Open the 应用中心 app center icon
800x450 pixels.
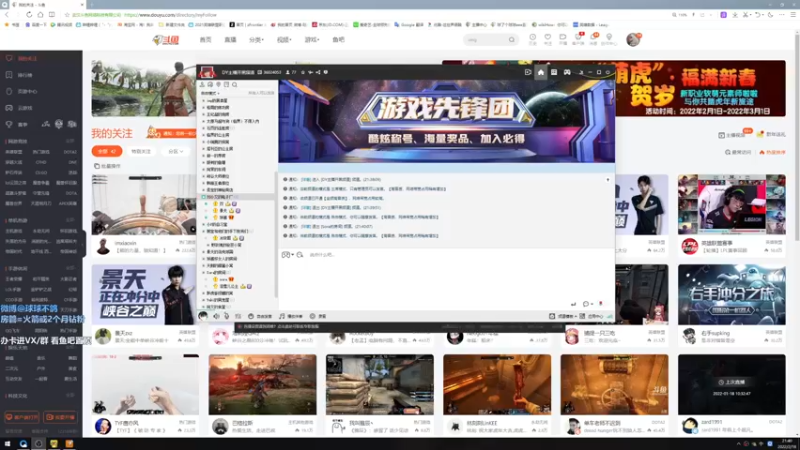(591, 316)
